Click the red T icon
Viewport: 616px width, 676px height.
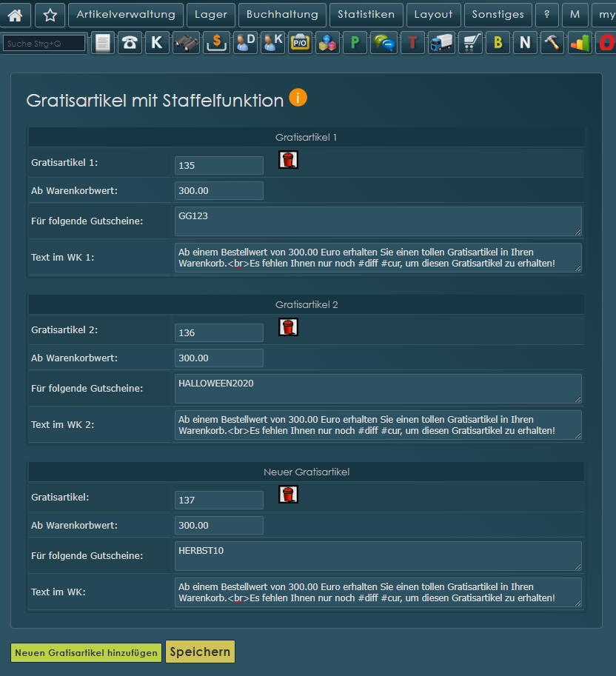[x=412, y=43]
